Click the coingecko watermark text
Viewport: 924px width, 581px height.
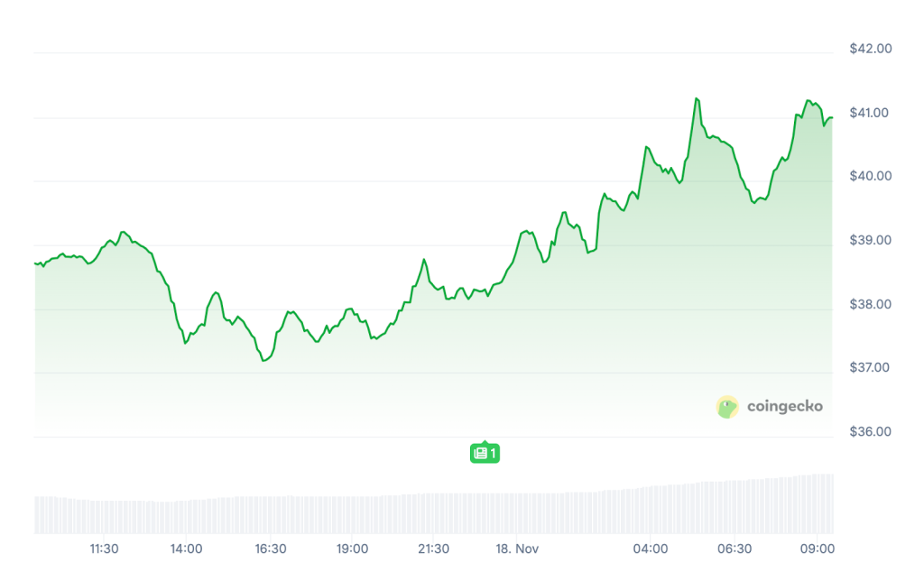(784, 407)
